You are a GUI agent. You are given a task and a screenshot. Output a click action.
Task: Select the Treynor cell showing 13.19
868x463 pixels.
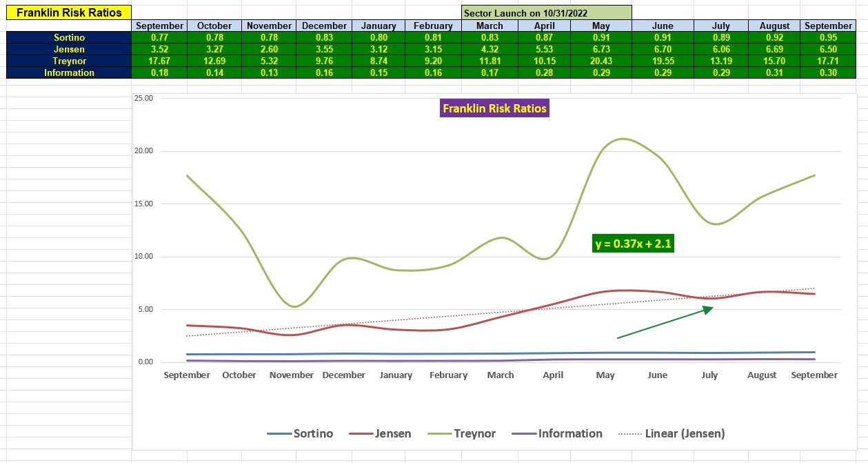click(x=720, y=61)
